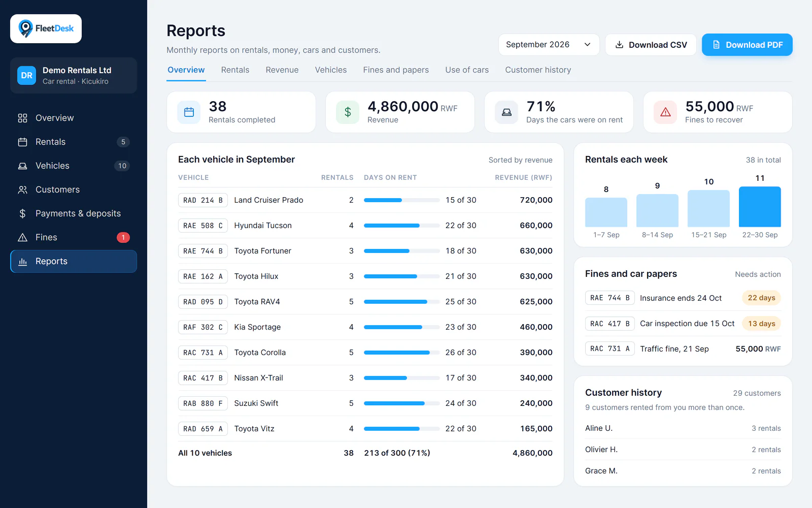Go to Payments & deposits
Screen dimensions: 812x508
[74, 213]
